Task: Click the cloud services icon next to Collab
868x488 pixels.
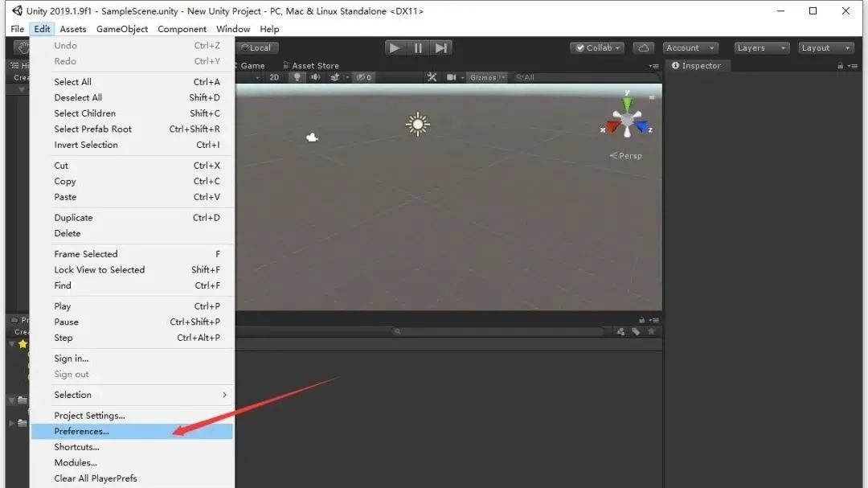Action: pyautogui.click(x=644, y=47)
